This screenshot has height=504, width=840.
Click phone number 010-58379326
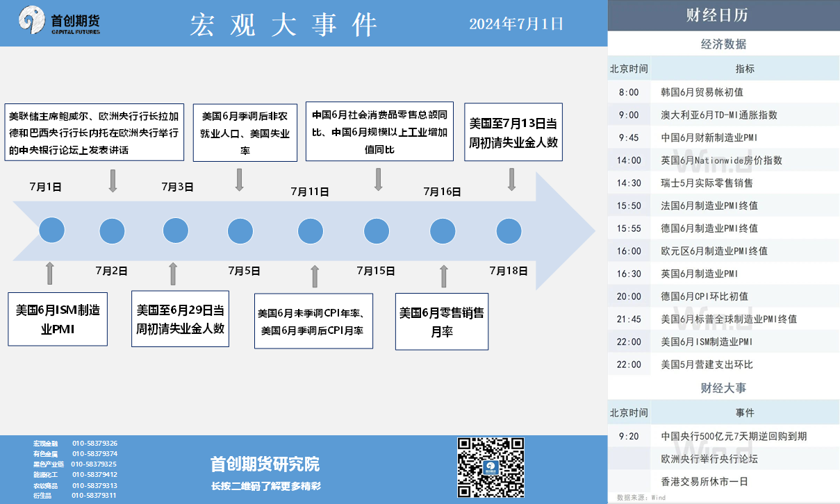click(x=94, y=443)
